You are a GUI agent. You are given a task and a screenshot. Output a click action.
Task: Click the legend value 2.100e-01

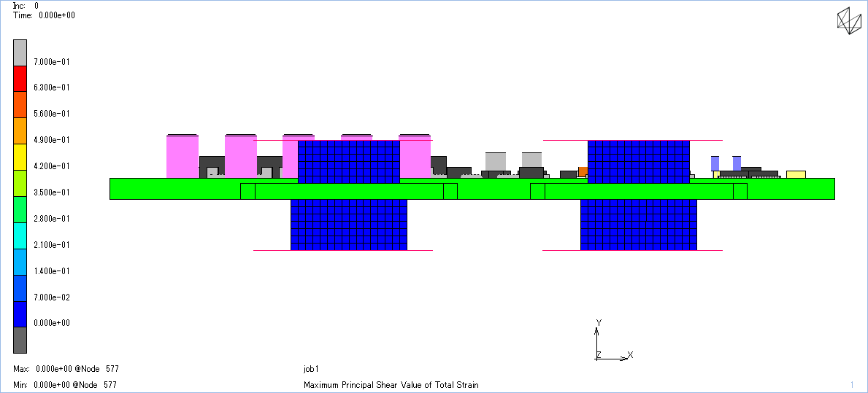(x=52, y=245)
